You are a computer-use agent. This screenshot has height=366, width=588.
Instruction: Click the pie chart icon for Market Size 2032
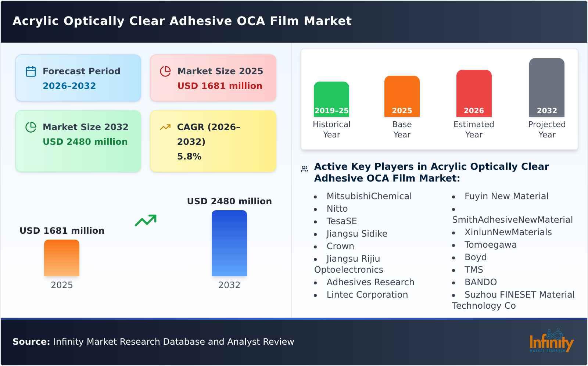coord(31,128)
